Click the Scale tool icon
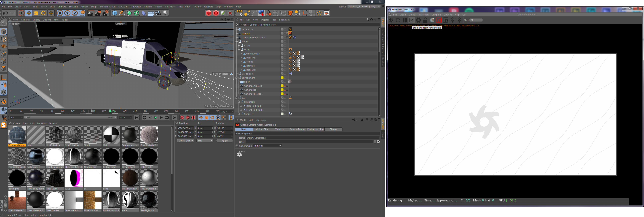644x217 pixels. coord(36,13)
